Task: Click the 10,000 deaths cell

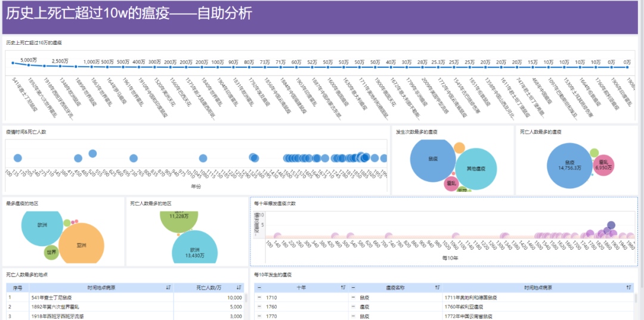Action: click(209, 297)
